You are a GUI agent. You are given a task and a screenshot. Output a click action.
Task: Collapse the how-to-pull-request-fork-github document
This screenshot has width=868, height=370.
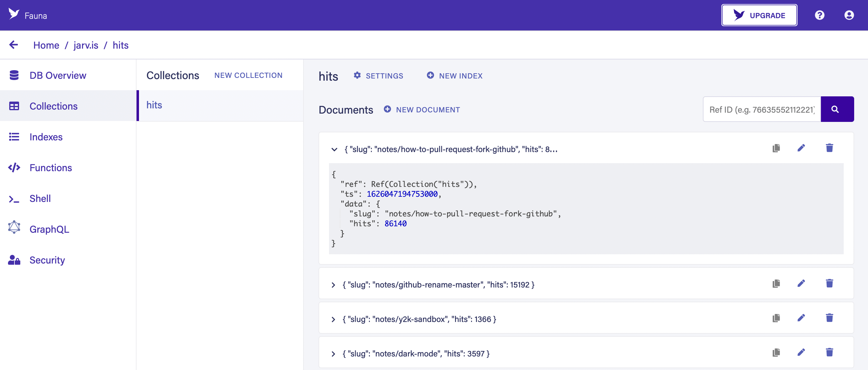tap(334, 149)
